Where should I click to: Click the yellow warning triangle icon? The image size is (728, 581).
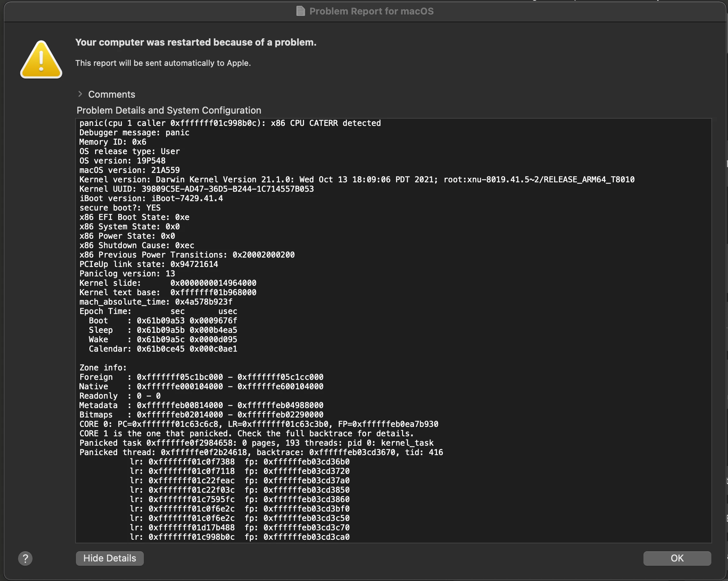[41, 60]
